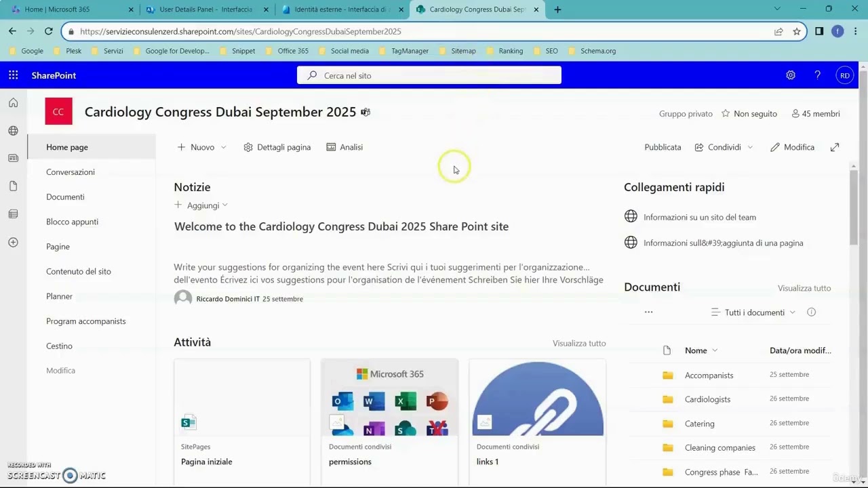Open My news icon in left rail
This screenshot has height=488, width=868.
(x=13, y=158)
